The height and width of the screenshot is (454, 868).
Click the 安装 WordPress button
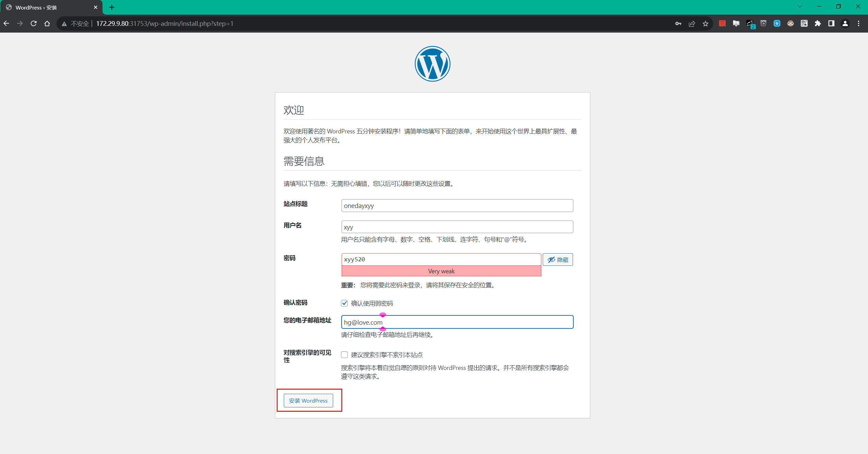coord(308,401)
